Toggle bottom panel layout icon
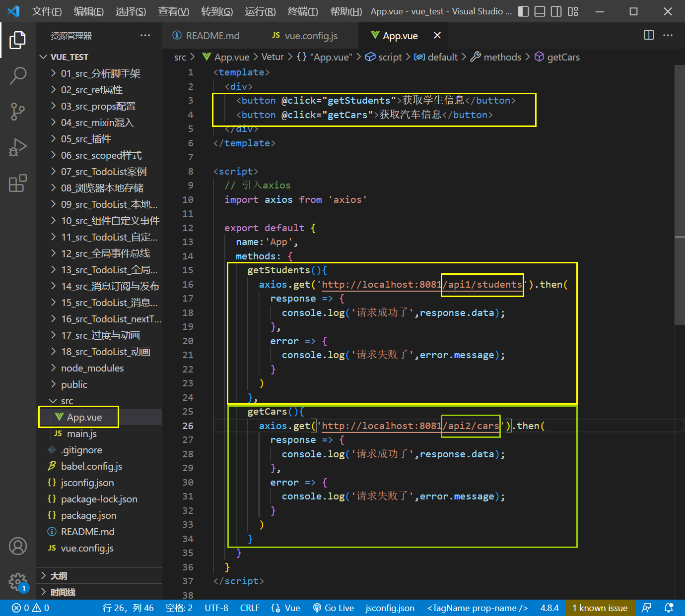The image size is (685, 616). pos(540,11)
